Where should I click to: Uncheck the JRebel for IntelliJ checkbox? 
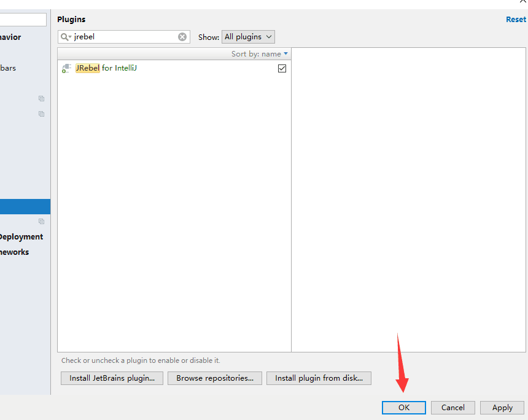point(282,68)
